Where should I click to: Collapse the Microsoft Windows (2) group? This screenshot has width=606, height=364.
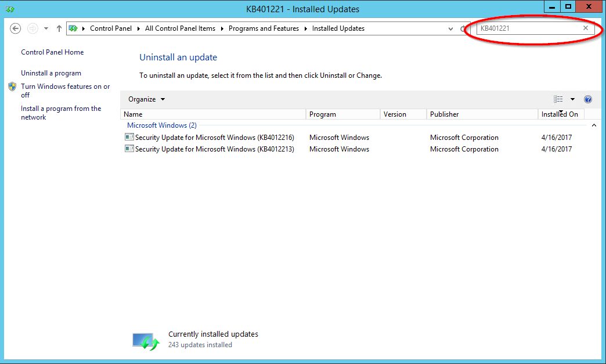coord(594,125)
